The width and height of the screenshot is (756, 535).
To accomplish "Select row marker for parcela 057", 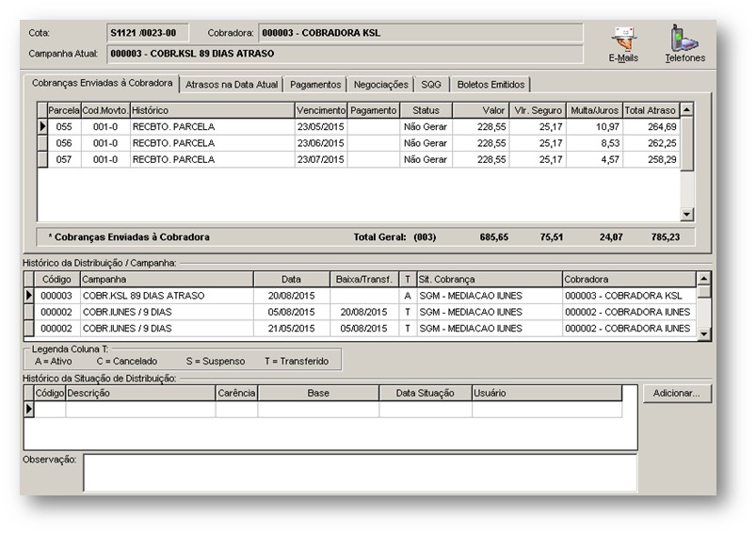I will pyautogui.click(x=42, y=159).
